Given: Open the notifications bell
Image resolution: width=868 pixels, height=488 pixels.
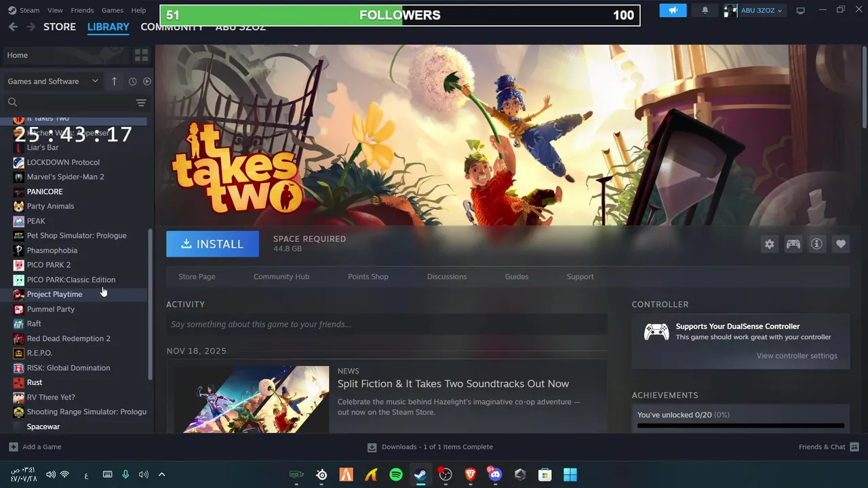Looking at the screenshot, I should (x=705, y=10).
